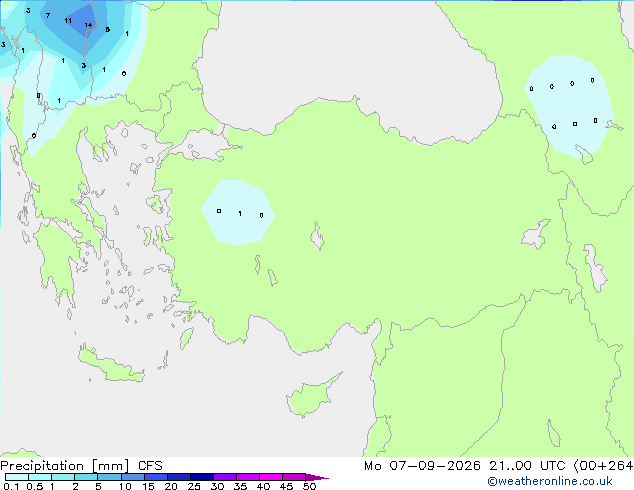
Task: Select the 1–2 mm legend swatch
Action: (x=63, y=477)
